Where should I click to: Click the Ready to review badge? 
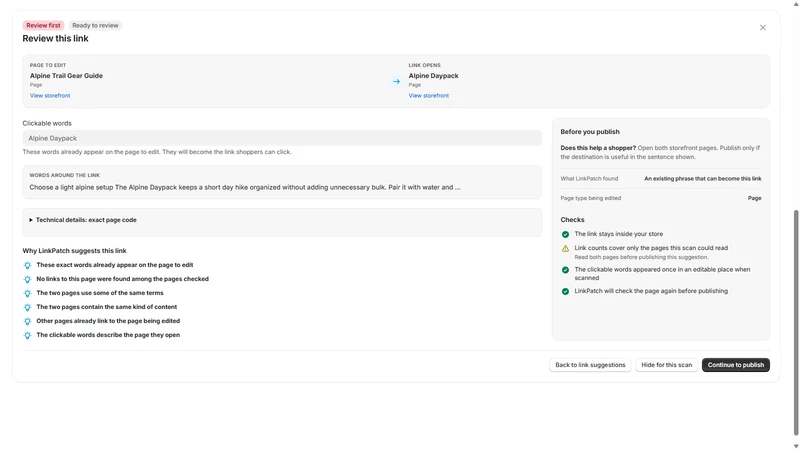pyautogui.click(x=95, y=26)
